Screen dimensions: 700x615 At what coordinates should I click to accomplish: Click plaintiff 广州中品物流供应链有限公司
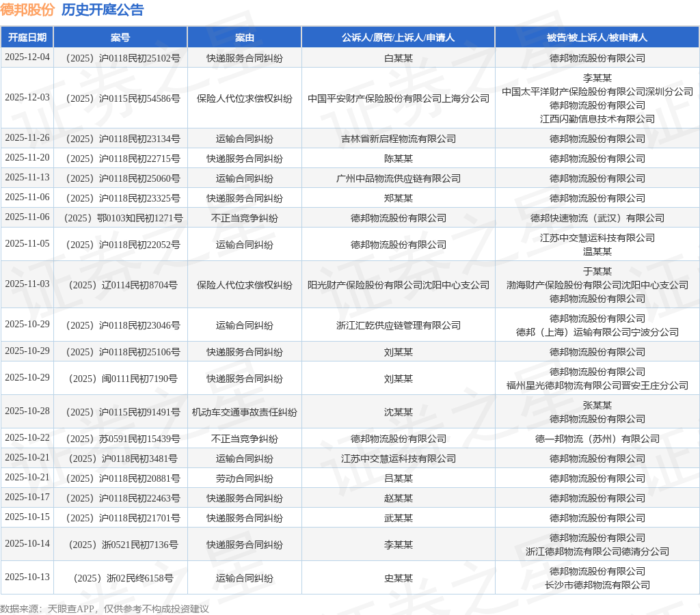(x=399, y=178)
